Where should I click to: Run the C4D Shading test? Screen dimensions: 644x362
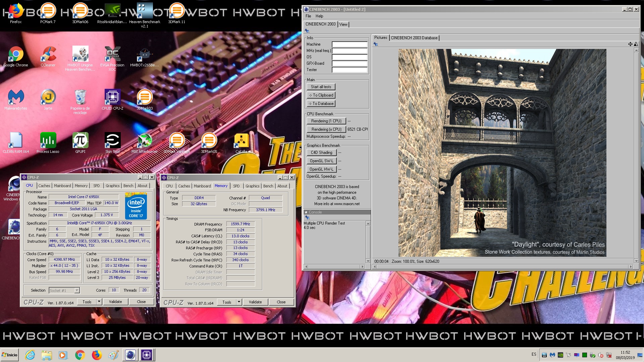click(321, 153)
